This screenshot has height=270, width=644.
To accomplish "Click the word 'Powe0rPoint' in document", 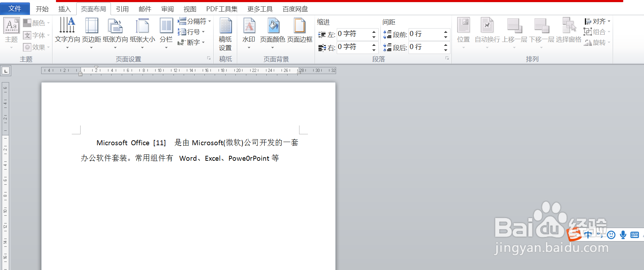I will pyautogui.click(x=249, y=158).
